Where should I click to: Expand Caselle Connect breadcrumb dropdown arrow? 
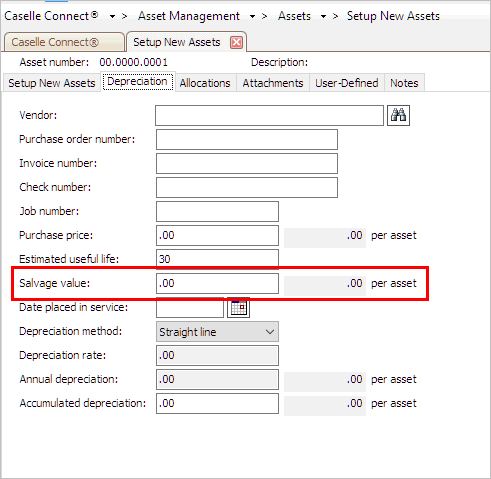[112, 16]
